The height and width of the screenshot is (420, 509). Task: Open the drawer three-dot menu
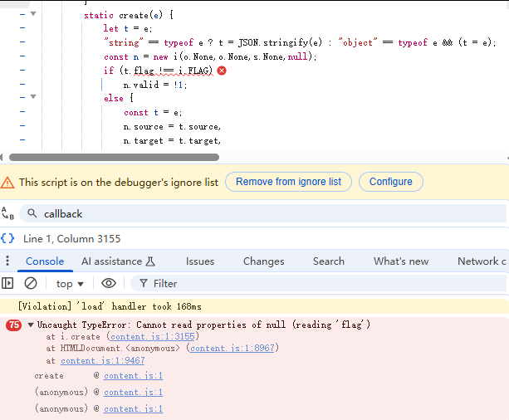(7, 261)
